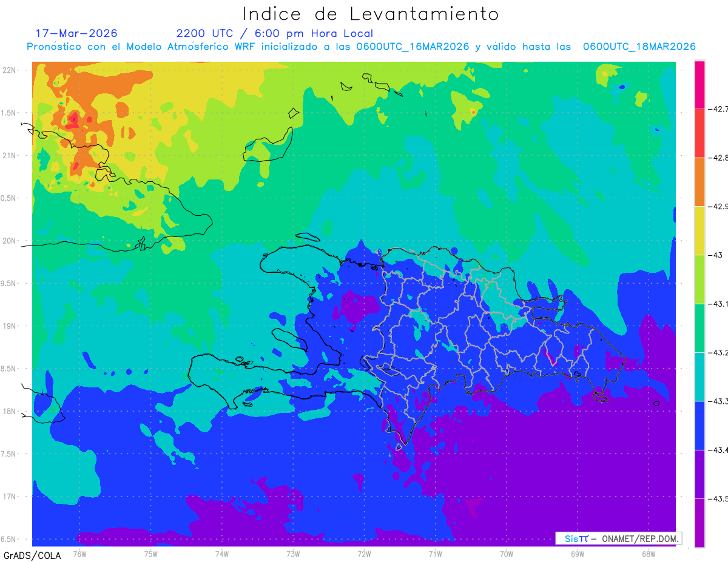Viewport: 728px width, 562px height.
Task: Select the date text "17-Mar-2026"
Action: coord(76,33)
